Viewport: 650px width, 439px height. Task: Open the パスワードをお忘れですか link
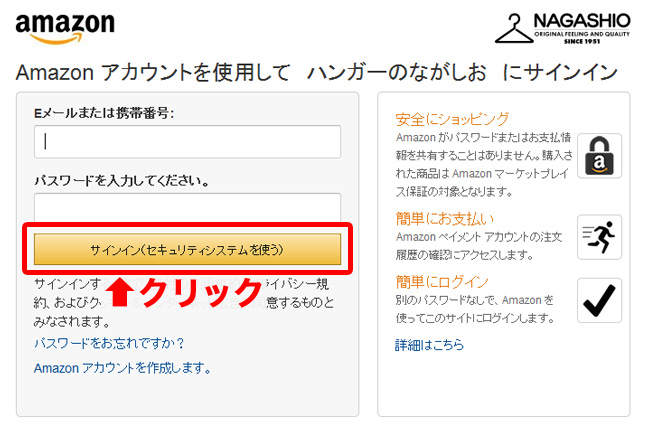pyautogui.click(x=109, y=343)
